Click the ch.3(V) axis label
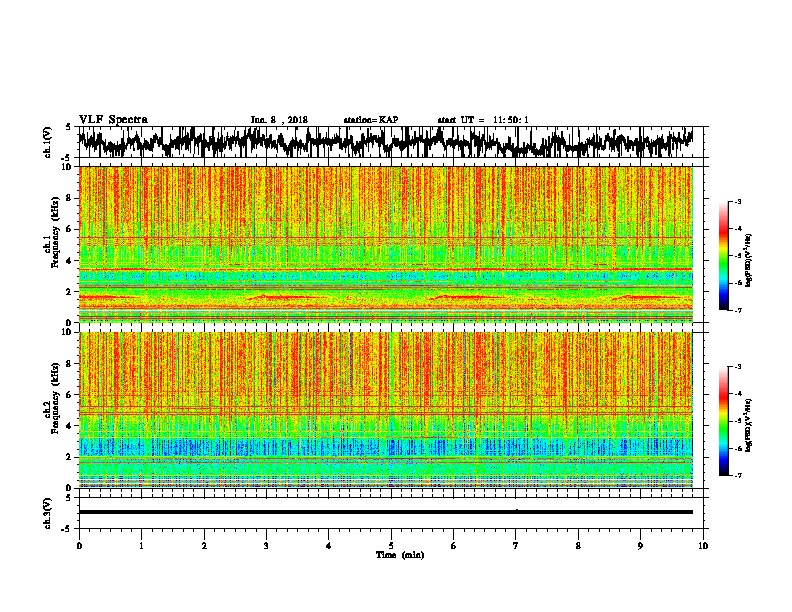Screen dimensions: 792x612 [48, 513]
